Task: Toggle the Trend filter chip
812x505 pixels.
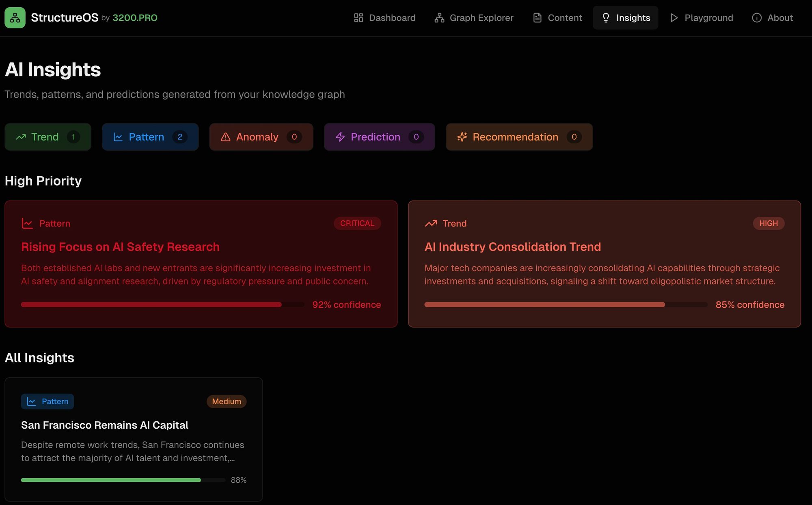Action: [x=48, y=137]
